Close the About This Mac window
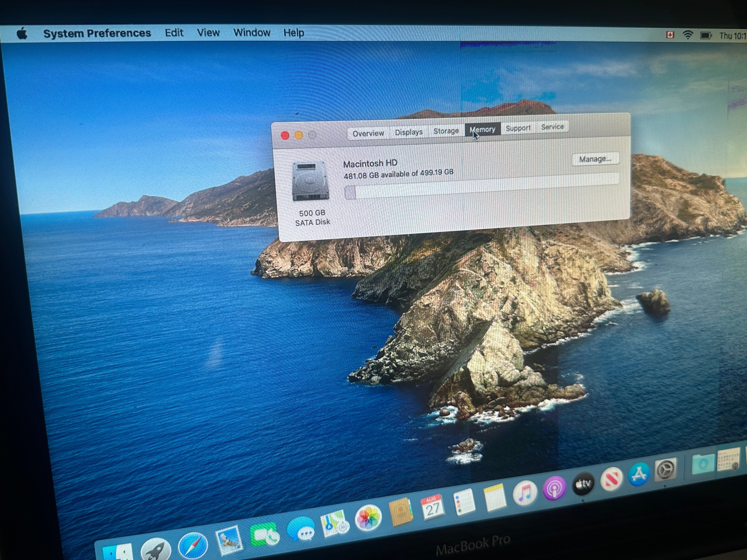This screenshot has width=747, height=560. (x=285, y=136)
